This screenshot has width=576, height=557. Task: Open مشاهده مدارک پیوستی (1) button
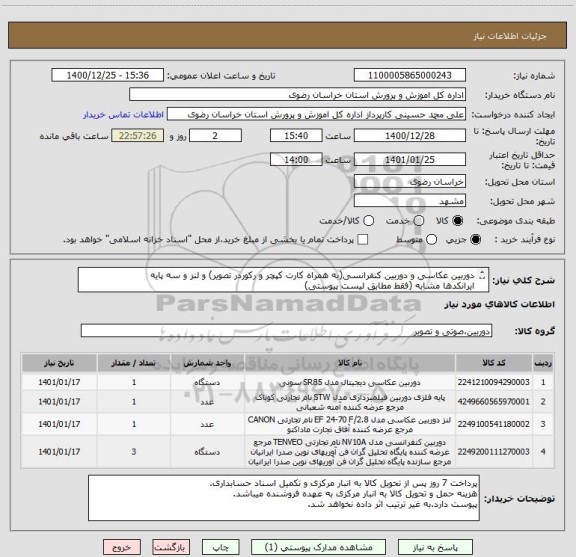coord(318,547)
